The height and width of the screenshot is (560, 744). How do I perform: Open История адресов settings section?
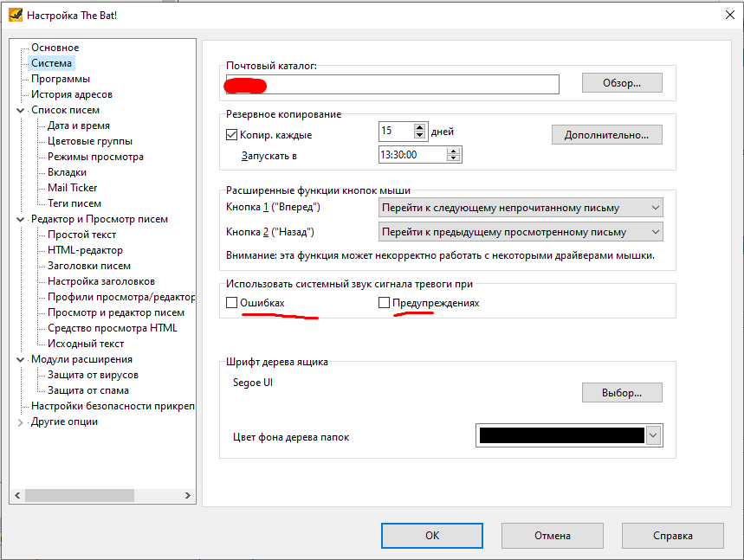(x=72, y=94)
